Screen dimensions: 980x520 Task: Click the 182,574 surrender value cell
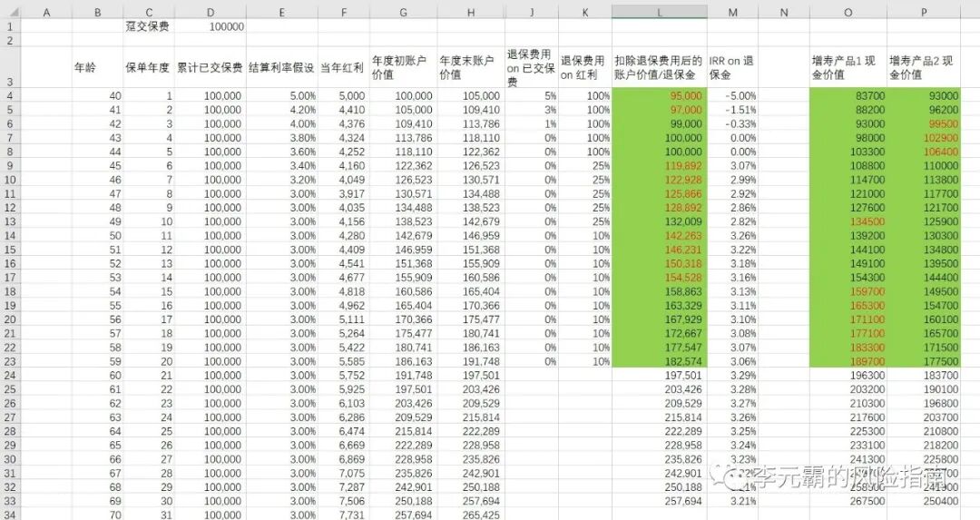(x=660, y=361)
